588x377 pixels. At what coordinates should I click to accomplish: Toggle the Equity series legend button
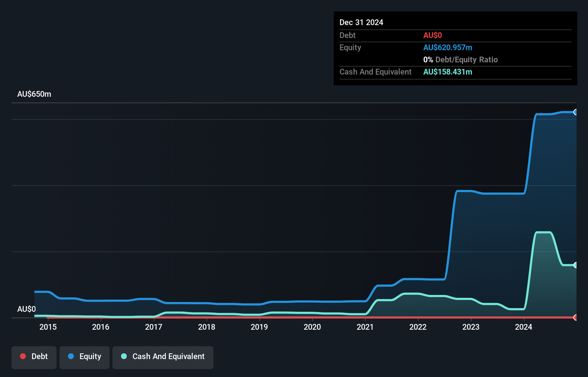tap(85, 357)
